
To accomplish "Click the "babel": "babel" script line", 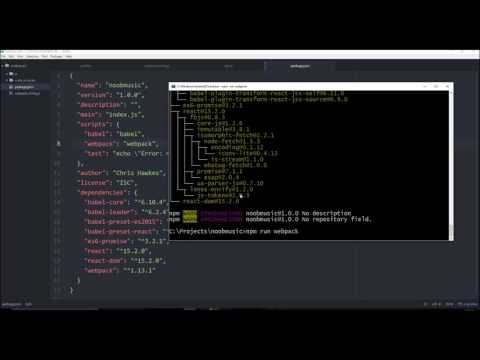I will tap(115, 134).
